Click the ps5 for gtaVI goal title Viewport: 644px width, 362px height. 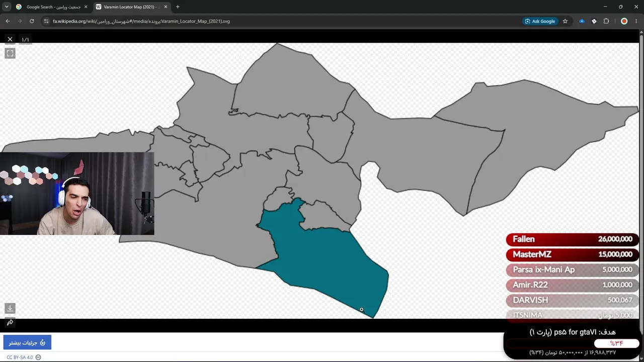[573, 332]
